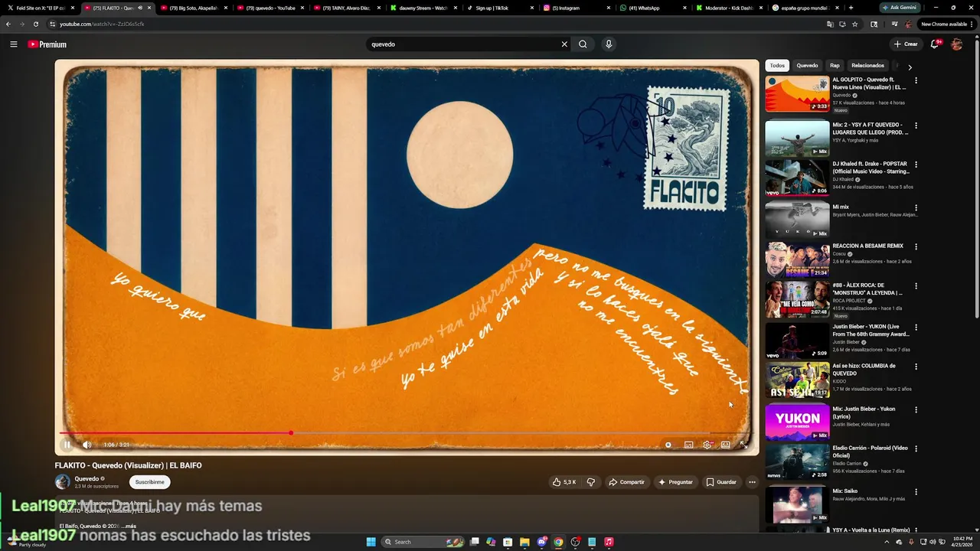The image size is (980, 551).
Task: Open Windows Start menu
Action: tap(371, 542)
